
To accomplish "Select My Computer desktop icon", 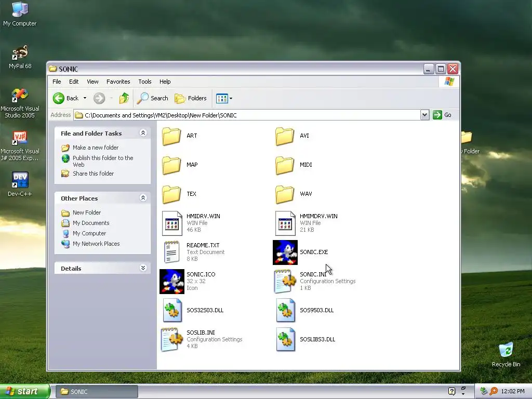I will pyautogui.click(x=20, y=14).
